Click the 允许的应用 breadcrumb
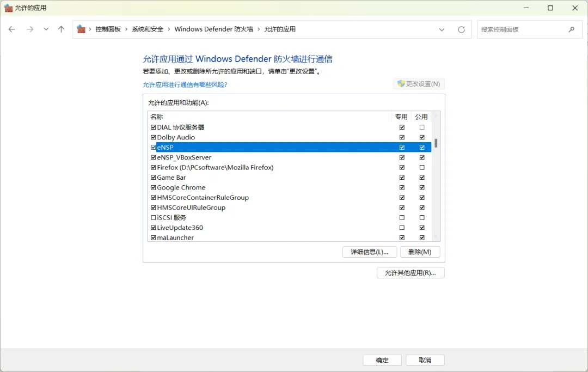588x372 pixels. 280,29
